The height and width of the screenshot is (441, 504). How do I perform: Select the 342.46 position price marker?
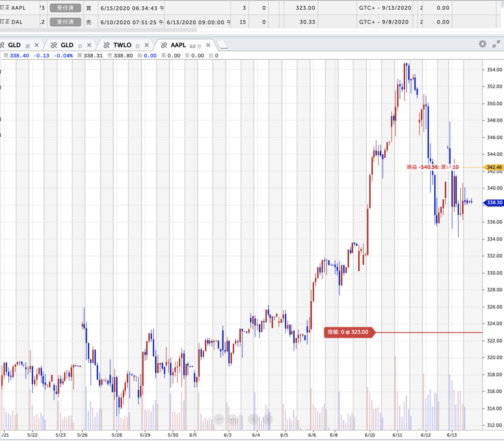pos(493,167)
